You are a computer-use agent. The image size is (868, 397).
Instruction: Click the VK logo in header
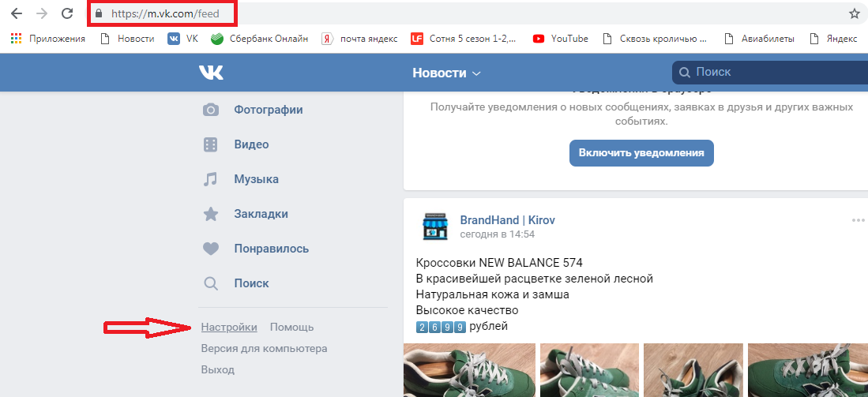tap(211, 73)
